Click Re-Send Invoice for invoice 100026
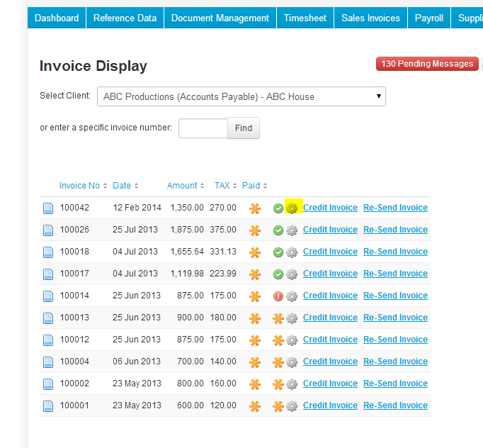This screenshot has width=483, height=448. pyautogui.click(x=395, y=230)
